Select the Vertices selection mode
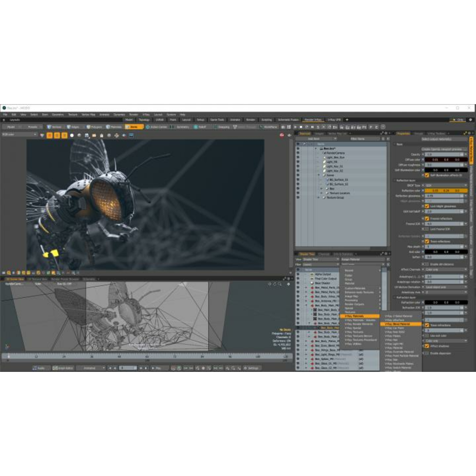 click(x=54, y=127)
